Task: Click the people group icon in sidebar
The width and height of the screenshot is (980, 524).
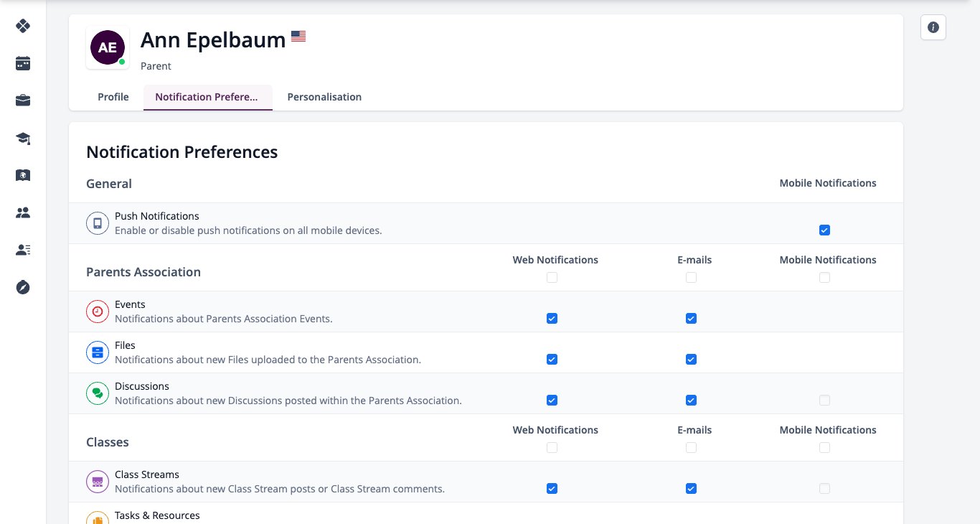Action: tap(23, 212)
